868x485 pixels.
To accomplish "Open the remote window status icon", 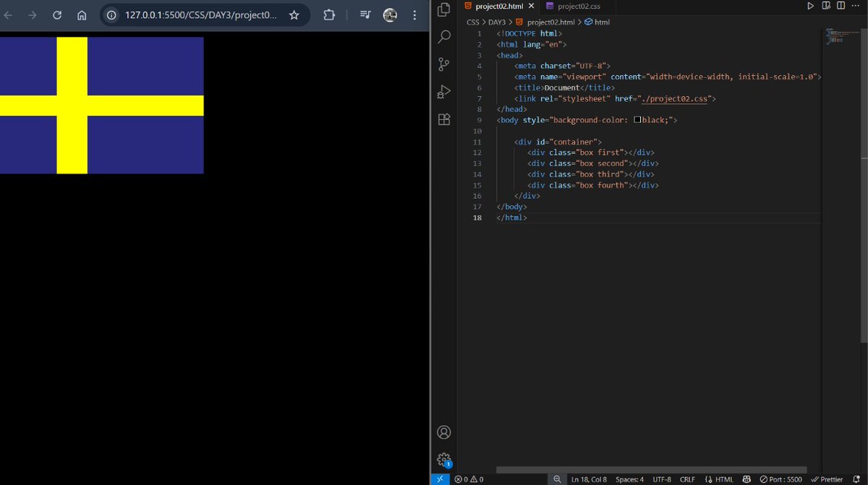I will 440,479.
